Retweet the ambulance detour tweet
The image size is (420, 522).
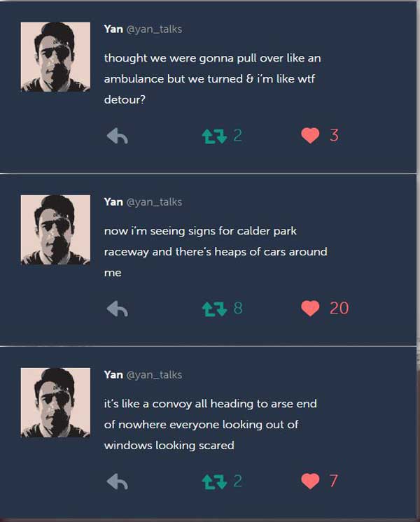pyautogui.click(x=213, y=136)
